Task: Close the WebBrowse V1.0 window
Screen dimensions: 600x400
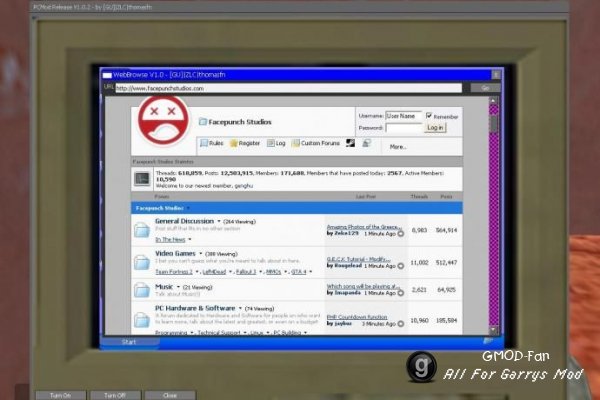Action: pos(496,75)
